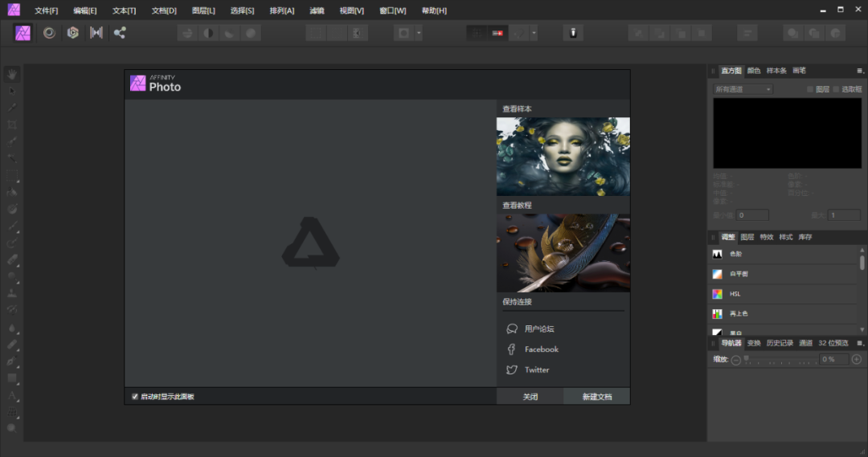Screen dimensions: 868x457
Task: Open the Assistant options icon
Action: (x=573, y=33)
